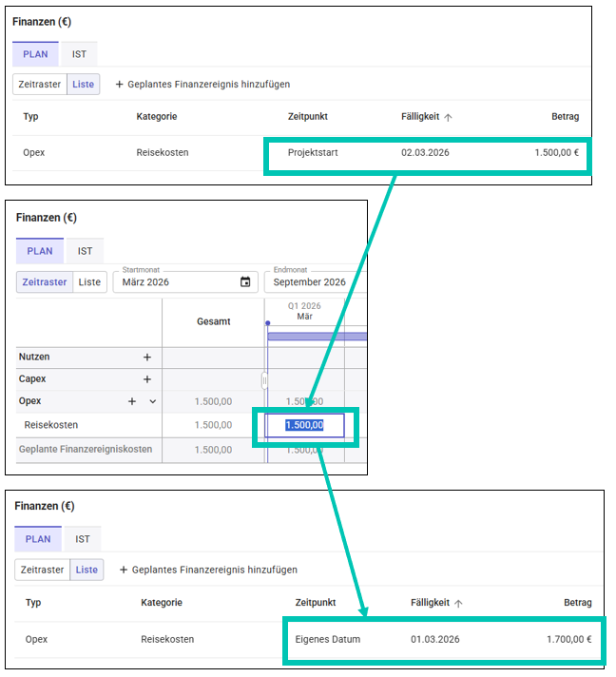Click the plus icon in the Opex row
Viewport: 616px width, 677px height.
tap(133, 401)
